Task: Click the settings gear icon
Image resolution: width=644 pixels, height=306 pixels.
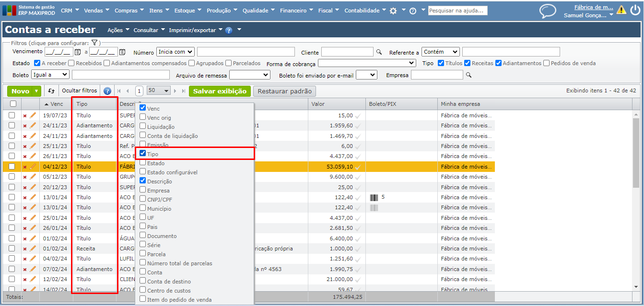Action: 393,11
